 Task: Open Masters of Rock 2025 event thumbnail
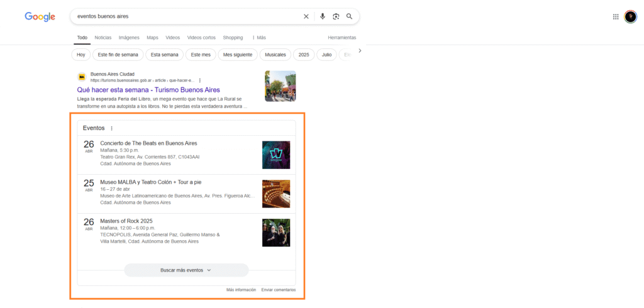click(276, 233)
